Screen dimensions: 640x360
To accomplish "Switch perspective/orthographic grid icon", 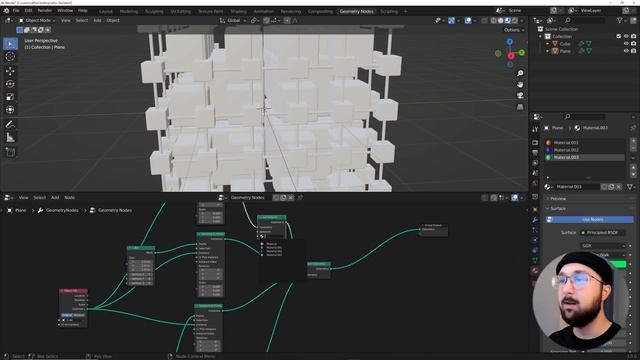I will pyautogui.click(x=520, y=107).
